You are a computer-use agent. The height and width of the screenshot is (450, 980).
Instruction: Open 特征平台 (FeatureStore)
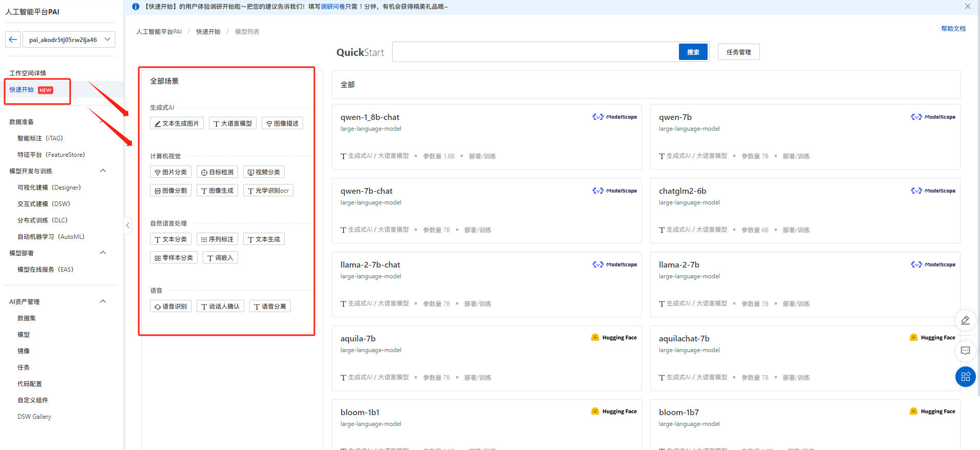pos(51,155)
